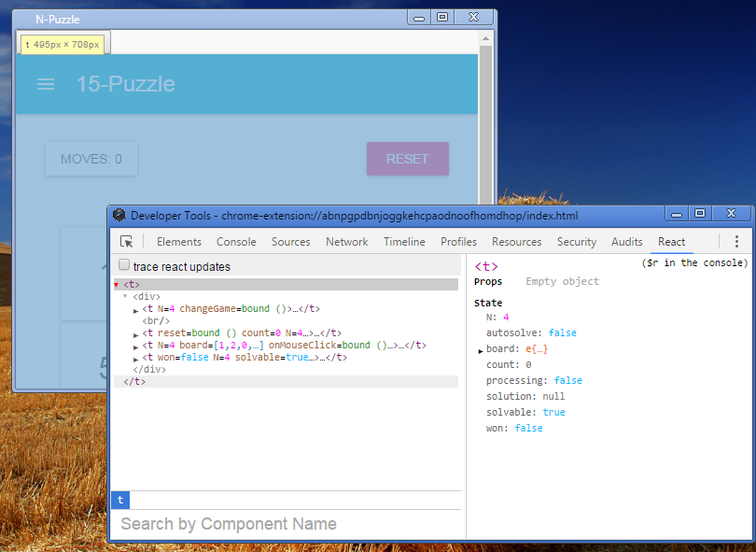Enable the trace react updates checkbox
Screen dimensions: 756x552
click(x=124, y=265)
